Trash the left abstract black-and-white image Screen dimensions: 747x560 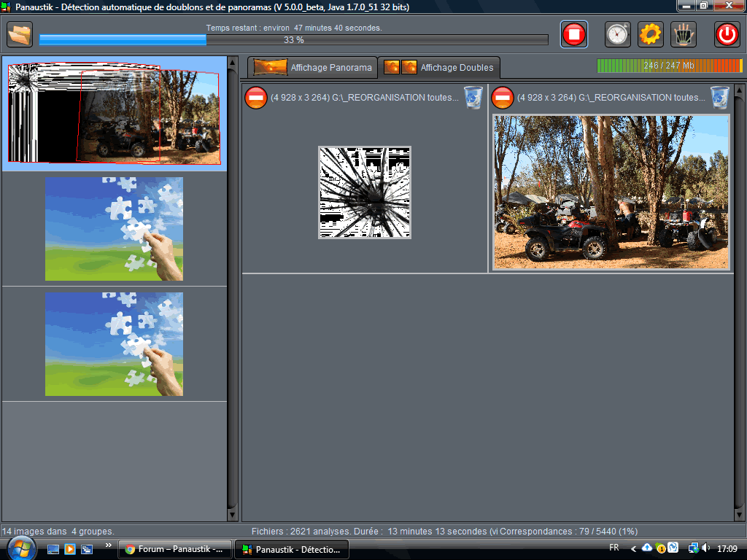click(473, 97)
